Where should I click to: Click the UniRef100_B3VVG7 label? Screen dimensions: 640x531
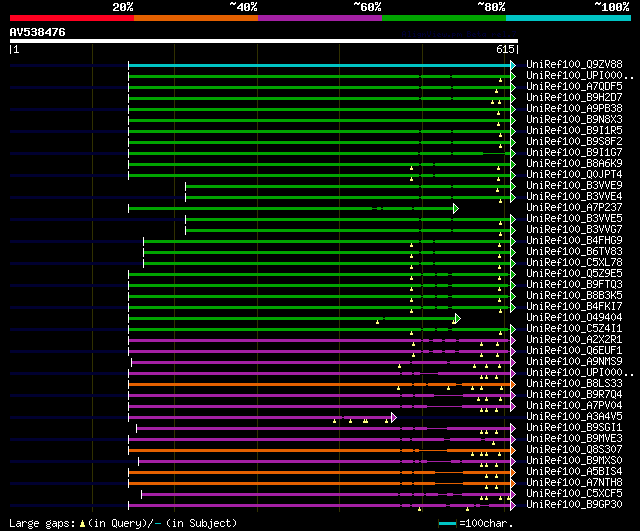coord(574,230)
